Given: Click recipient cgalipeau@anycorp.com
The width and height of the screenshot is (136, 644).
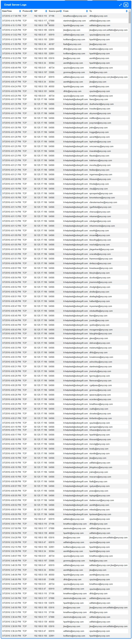Looking at the screenshot, I should point(101,385).
